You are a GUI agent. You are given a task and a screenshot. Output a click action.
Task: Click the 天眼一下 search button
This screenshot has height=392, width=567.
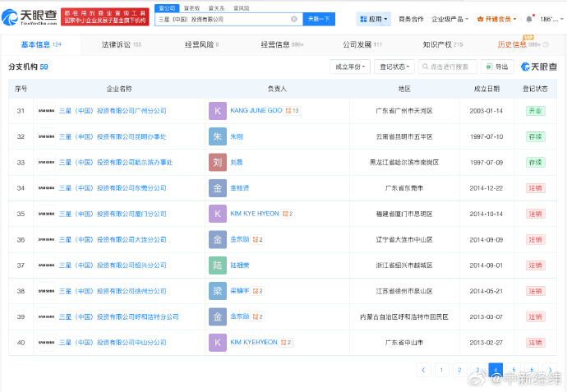point(319,19)
